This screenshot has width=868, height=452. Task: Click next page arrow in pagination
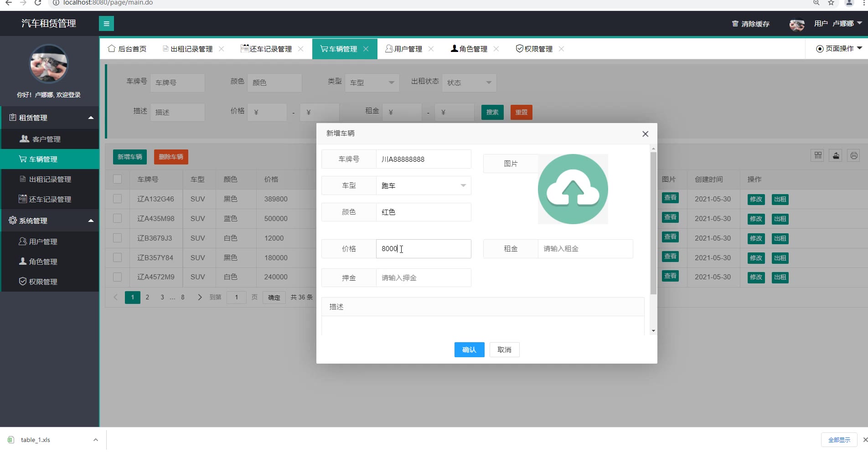[199, 298]
